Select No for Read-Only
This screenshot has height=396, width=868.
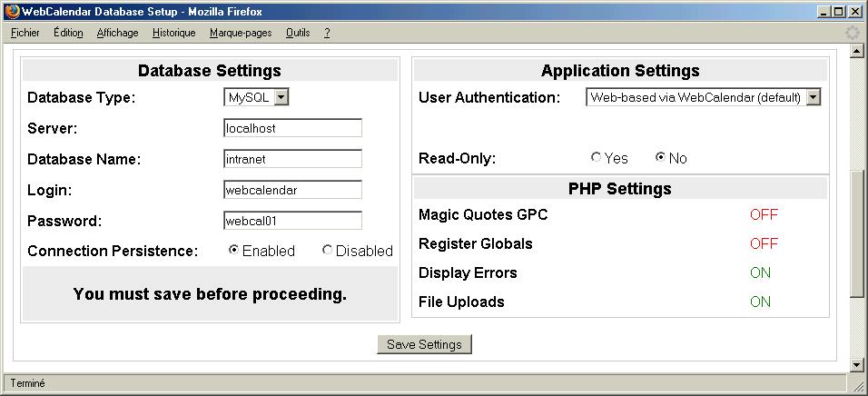point(660,157)
